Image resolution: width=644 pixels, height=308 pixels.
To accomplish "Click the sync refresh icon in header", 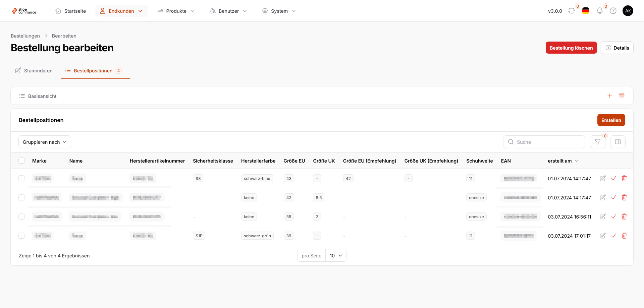I will coord(571,11).
